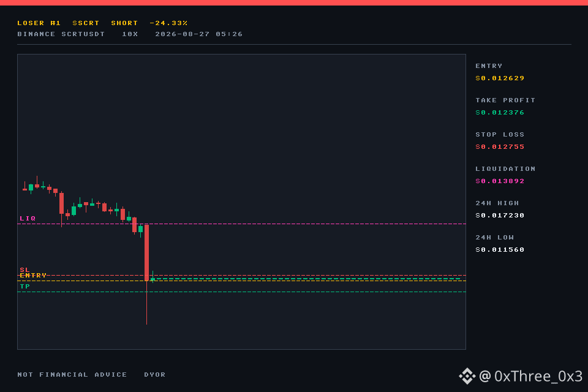Click the LIQ line label on chart

tap(28, 218)
